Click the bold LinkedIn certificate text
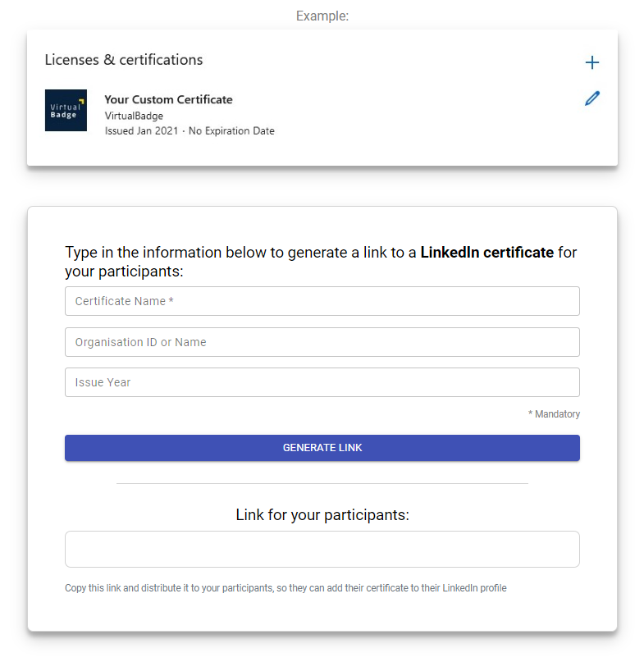644x662 pixels. 487,253
